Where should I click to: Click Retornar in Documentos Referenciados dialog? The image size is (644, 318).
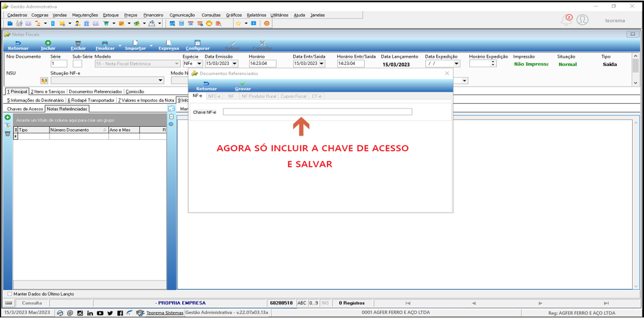tap(207, 86)
